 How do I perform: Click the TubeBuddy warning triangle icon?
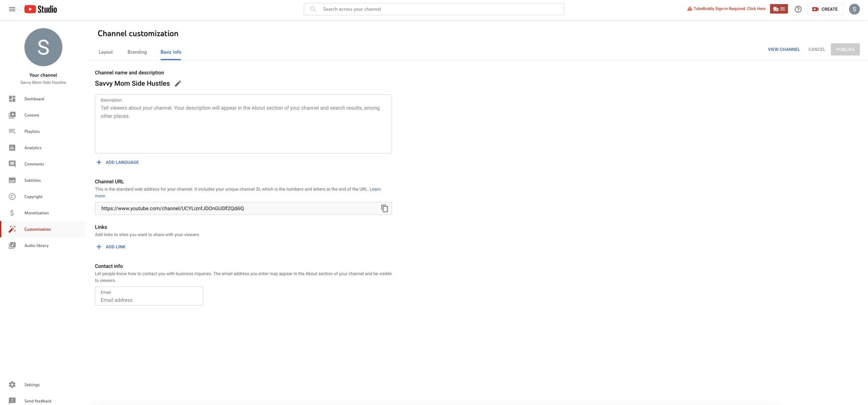click(x=689, y=9)
